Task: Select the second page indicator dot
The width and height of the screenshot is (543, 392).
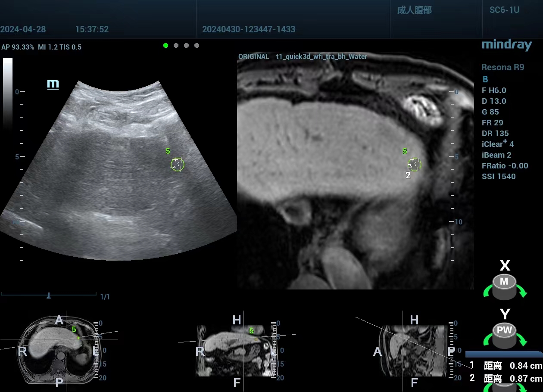Action: point(176,45)
